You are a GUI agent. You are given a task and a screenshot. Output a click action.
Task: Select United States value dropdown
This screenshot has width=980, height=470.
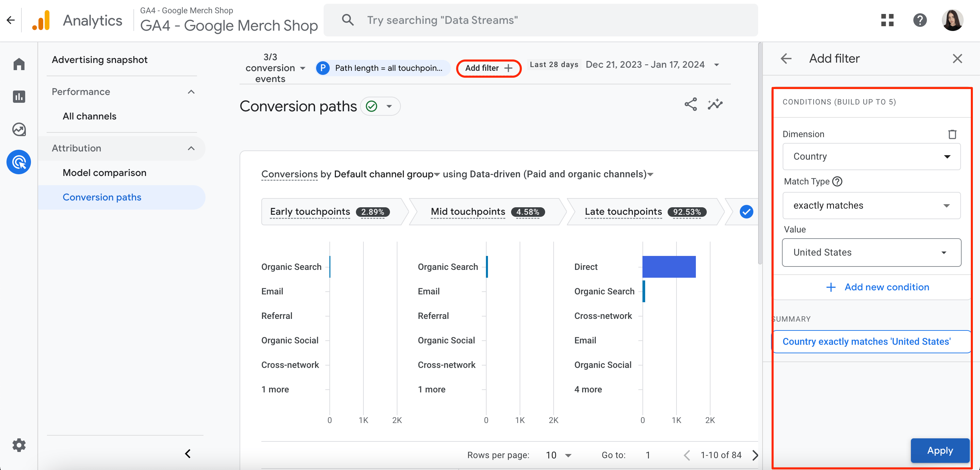(871, 253)
